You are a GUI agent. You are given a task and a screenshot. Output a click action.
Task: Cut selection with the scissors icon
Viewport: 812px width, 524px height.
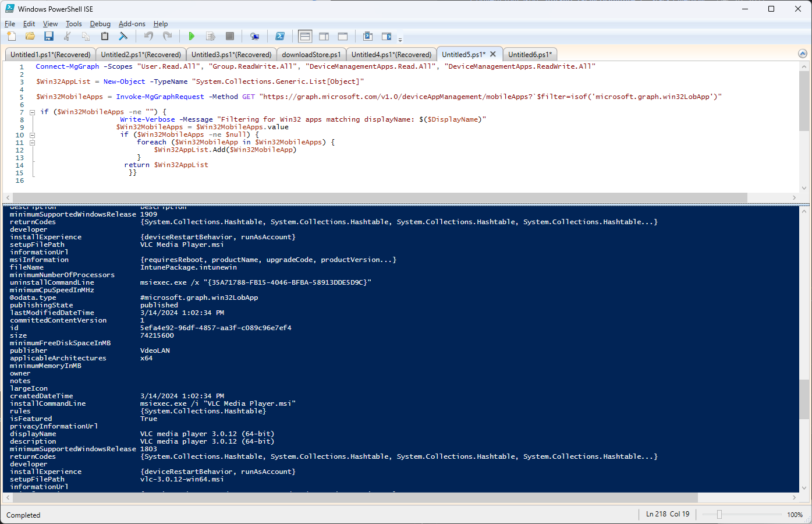(x=68, y=36)
